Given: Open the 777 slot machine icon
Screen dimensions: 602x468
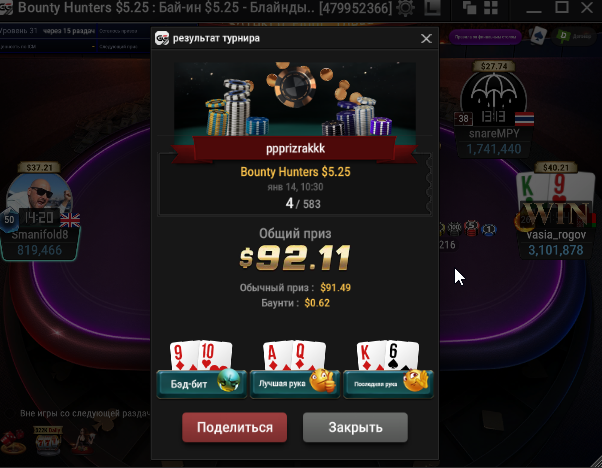Looking at the screenshot, I should [x=48, y=441].
